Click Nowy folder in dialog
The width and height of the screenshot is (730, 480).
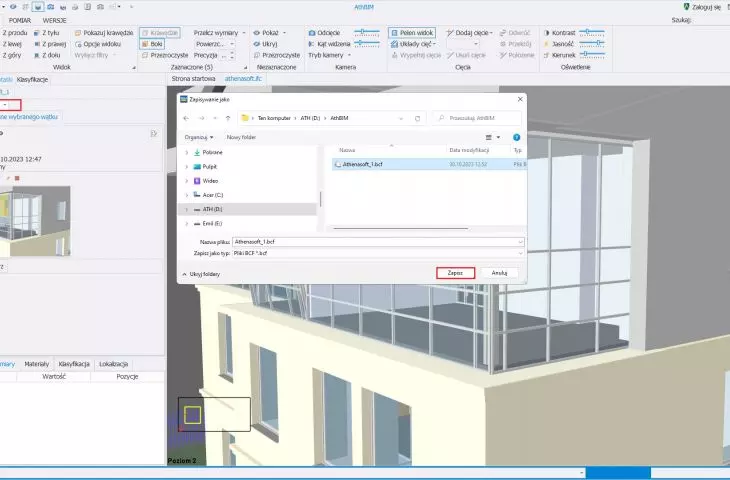pyautogui.click(x=241, y=137)
